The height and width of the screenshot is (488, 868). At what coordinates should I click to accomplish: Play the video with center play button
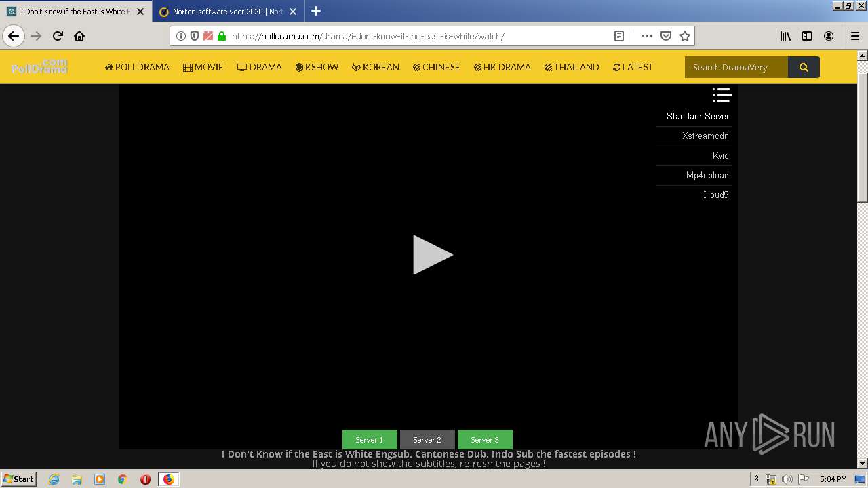pyautogui.click(x=432, y=255)
